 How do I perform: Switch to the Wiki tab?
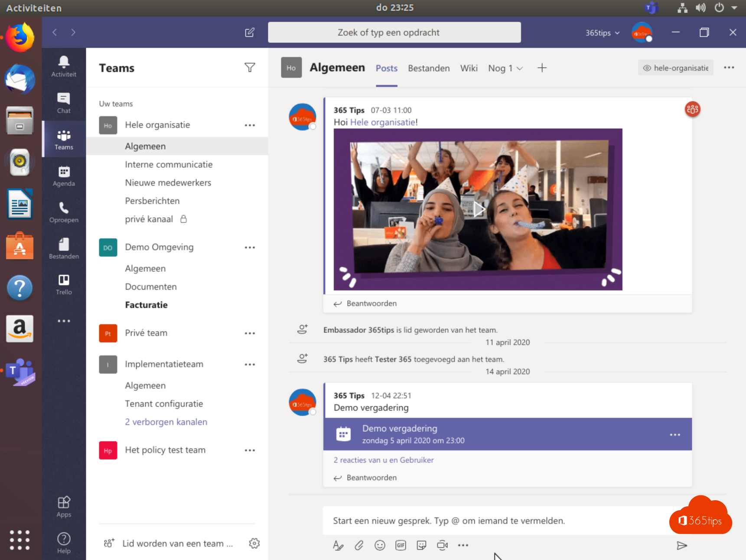[x=469, y=68]
